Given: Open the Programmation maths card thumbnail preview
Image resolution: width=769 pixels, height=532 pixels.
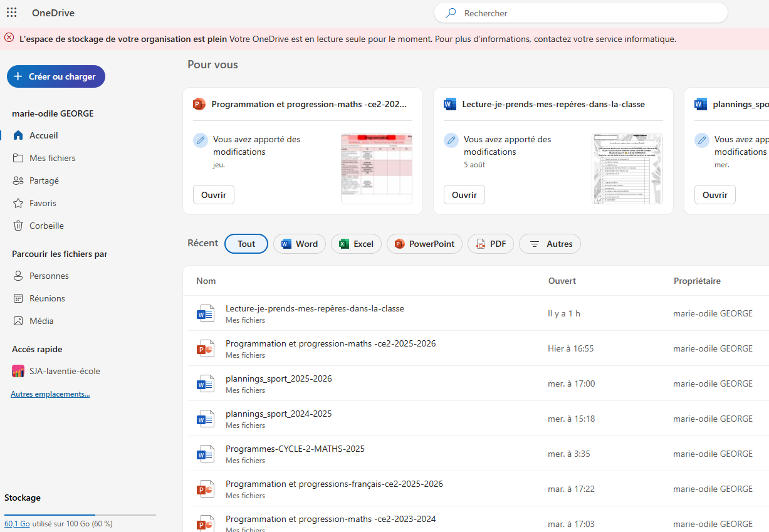Looking at the screenshot, I should coord(377,168).
